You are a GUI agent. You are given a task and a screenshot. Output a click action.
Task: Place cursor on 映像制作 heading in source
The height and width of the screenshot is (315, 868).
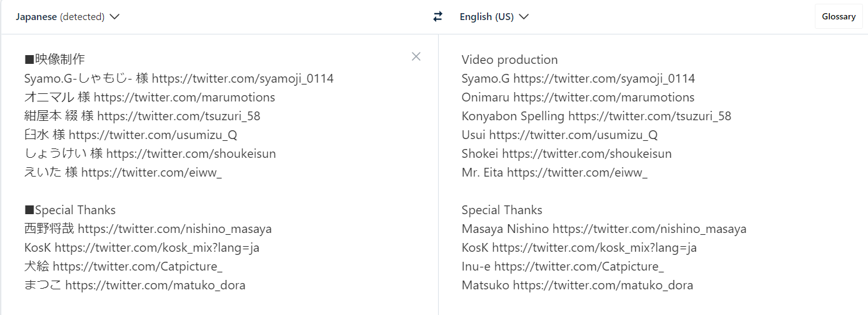60,60
